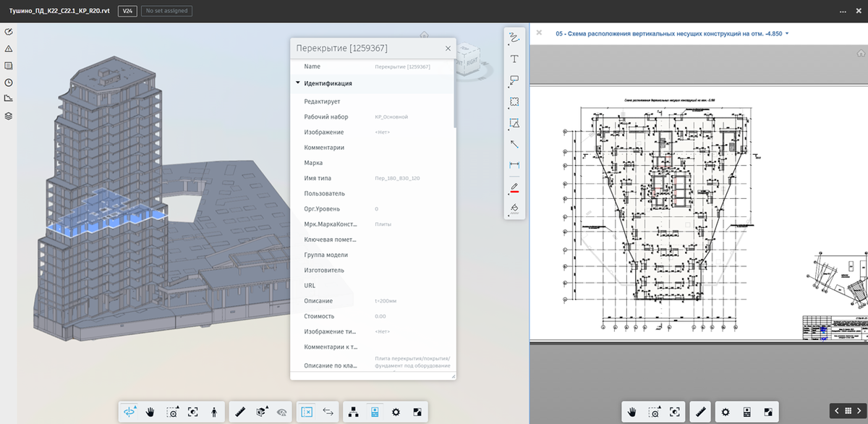Select the Text markup tool
The image size is (868, 424).
coord(514,59)
